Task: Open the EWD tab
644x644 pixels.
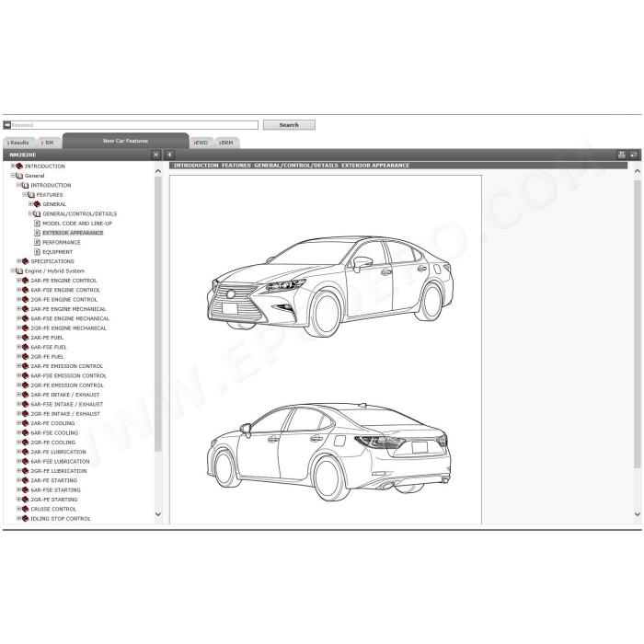Action: pyautogui.click(x=201, y=143)
